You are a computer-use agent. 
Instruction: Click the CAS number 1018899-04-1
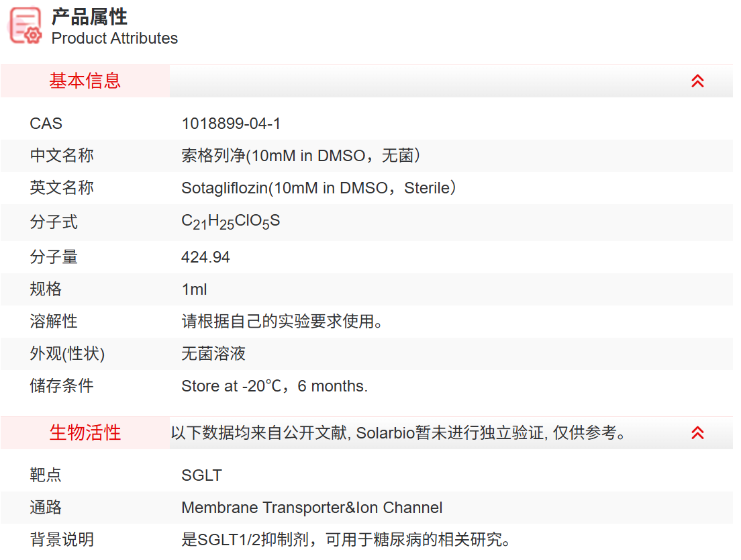click(232, 123)
